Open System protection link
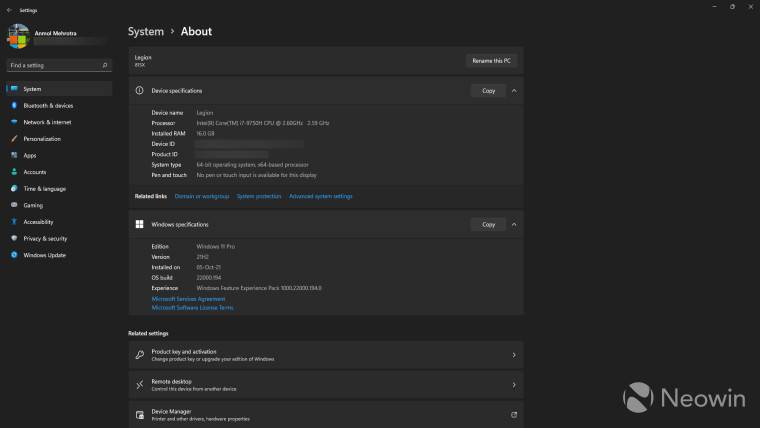Screen dimensions: 760x428 coord(259,196)
